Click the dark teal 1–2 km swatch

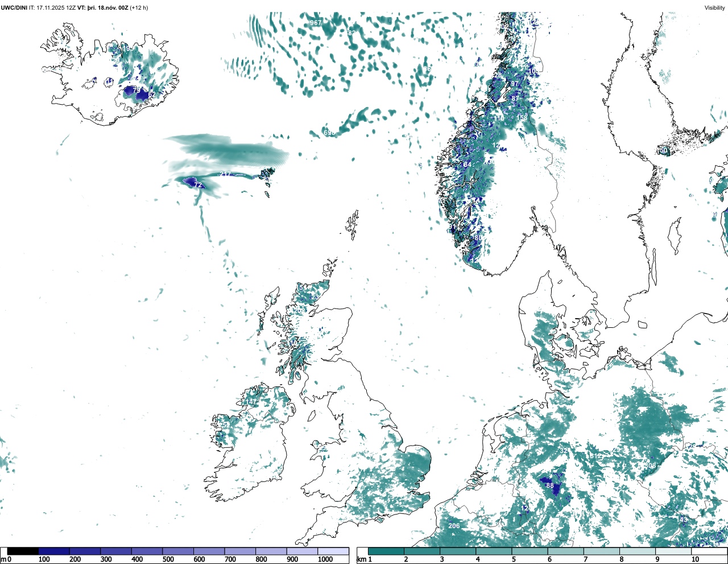click(386, 551)
